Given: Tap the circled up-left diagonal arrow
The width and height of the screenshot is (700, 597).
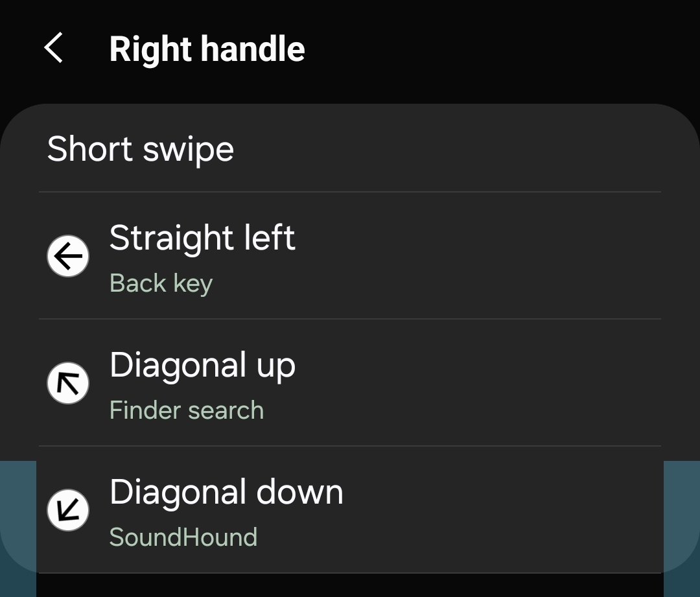Looking at the screenshot, I should pos(68,383).
